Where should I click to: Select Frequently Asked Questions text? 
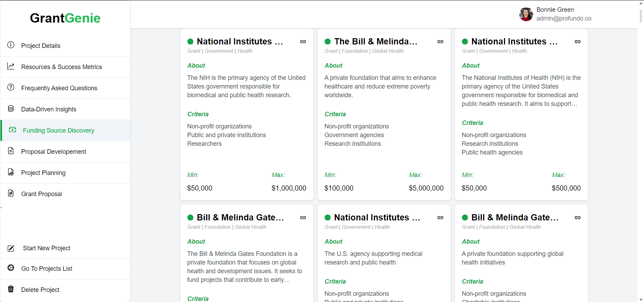(x=59, y=88)
